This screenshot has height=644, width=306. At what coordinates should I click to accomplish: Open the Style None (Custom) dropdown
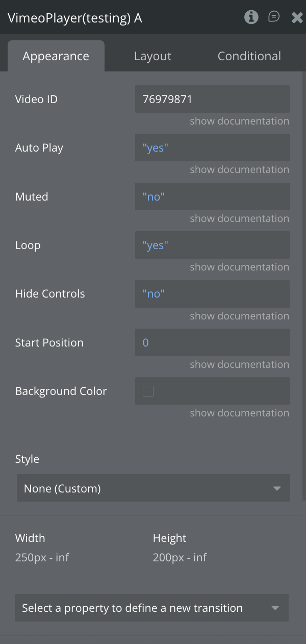click(x=153, y=488)
